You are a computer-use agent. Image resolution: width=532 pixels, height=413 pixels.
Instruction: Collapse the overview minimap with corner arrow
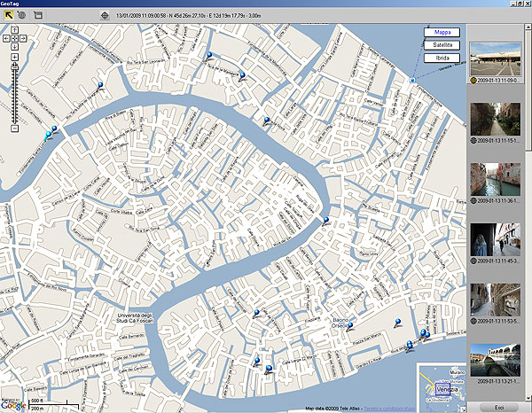point(463,409)
